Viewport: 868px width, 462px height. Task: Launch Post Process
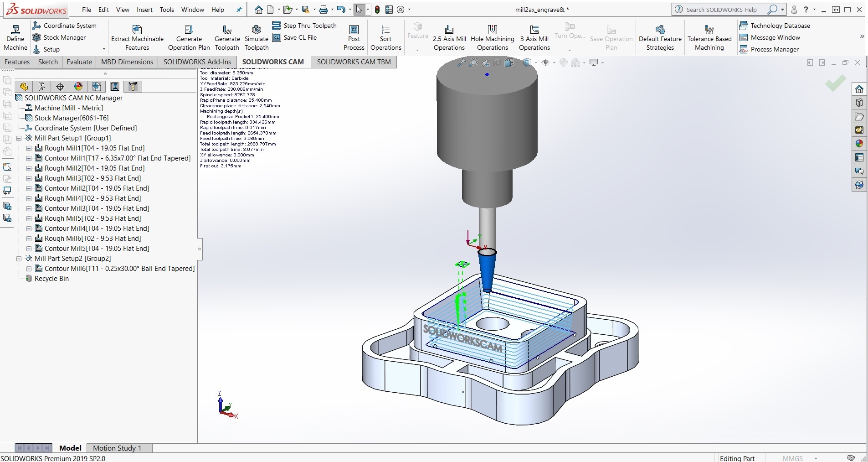tap(354, 37)
